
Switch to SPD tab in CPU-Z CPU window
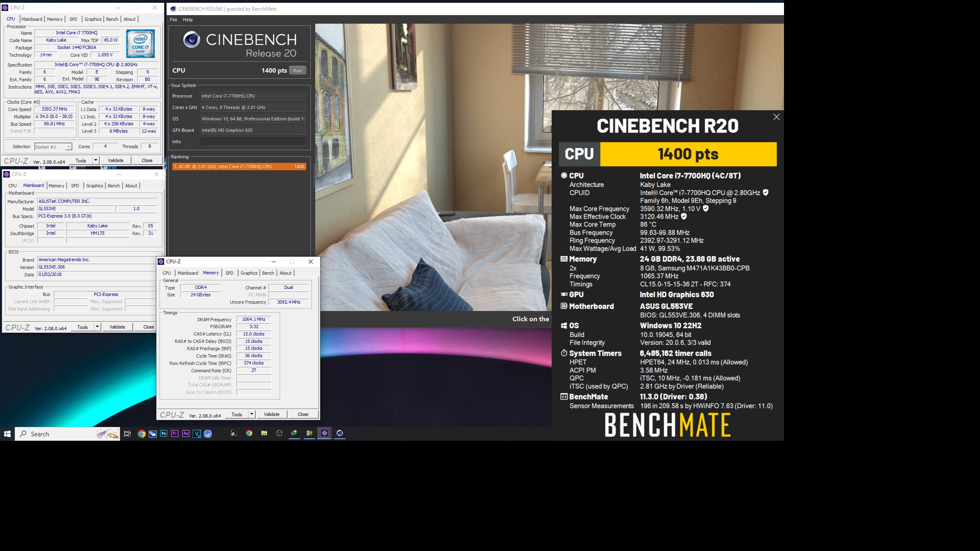click(73, 19)
